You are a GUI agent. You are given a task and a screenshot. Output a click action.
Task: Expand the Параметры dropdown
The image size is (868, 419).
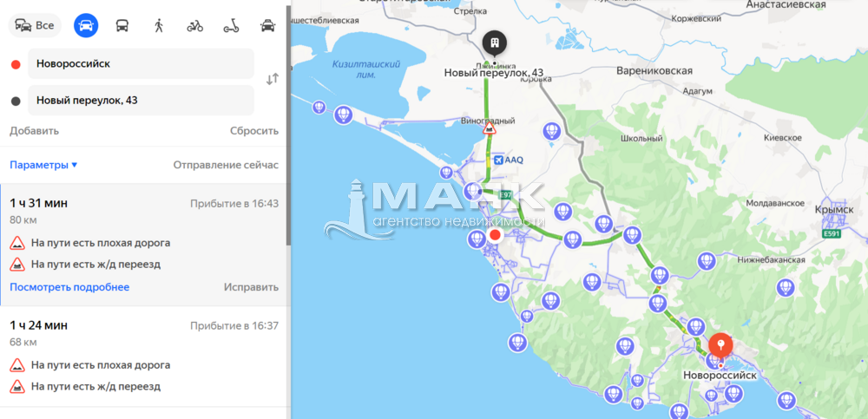pos(43,165)
